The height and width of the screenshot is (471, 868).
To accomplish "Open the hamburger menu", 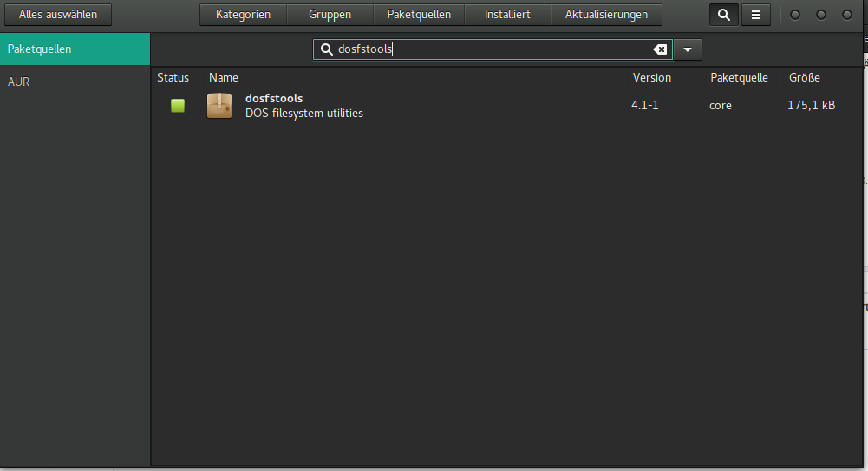I will (x=755, y=15).
